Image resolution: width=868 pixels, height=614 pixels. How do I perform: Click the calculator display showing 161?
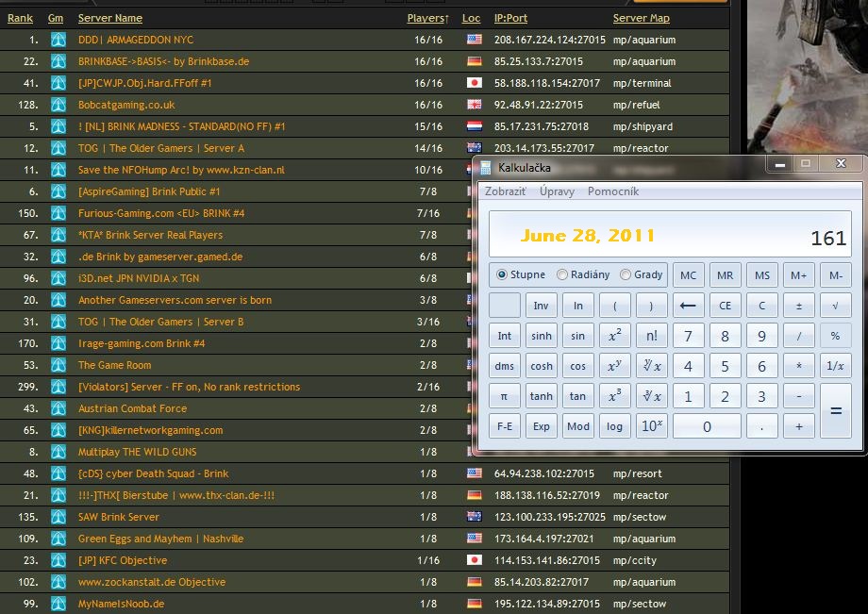669,236
